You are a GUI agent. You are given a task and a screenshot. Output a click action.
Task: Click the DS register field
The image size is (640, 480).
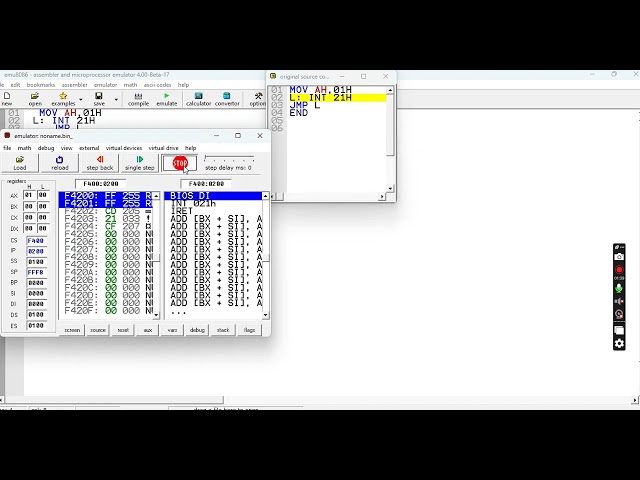tap(36, 315)
